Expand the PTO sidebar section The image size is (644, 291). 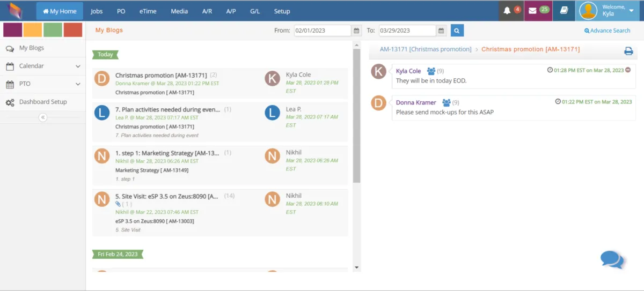(x=43, y=85)
